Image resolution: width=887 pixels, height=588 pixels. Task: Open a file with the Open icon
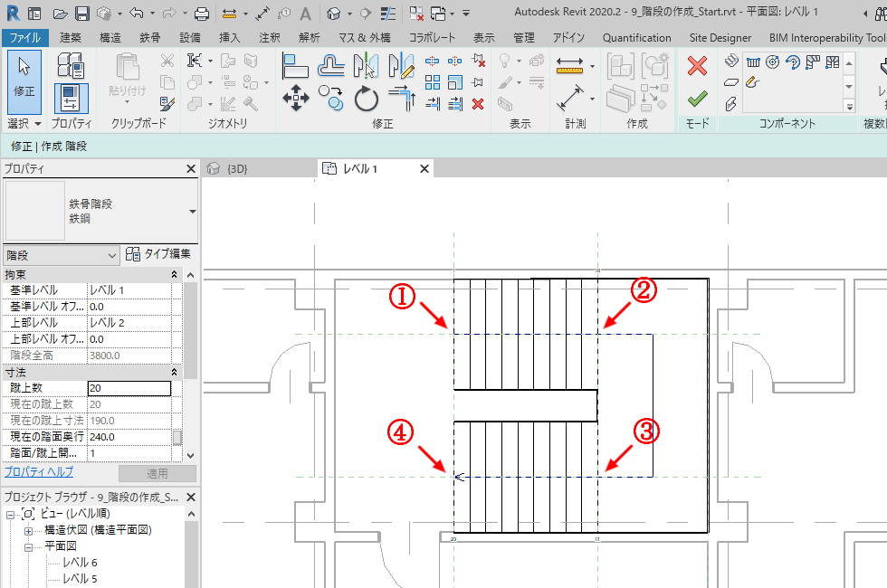pyautogui.click(x=61, y=13)
